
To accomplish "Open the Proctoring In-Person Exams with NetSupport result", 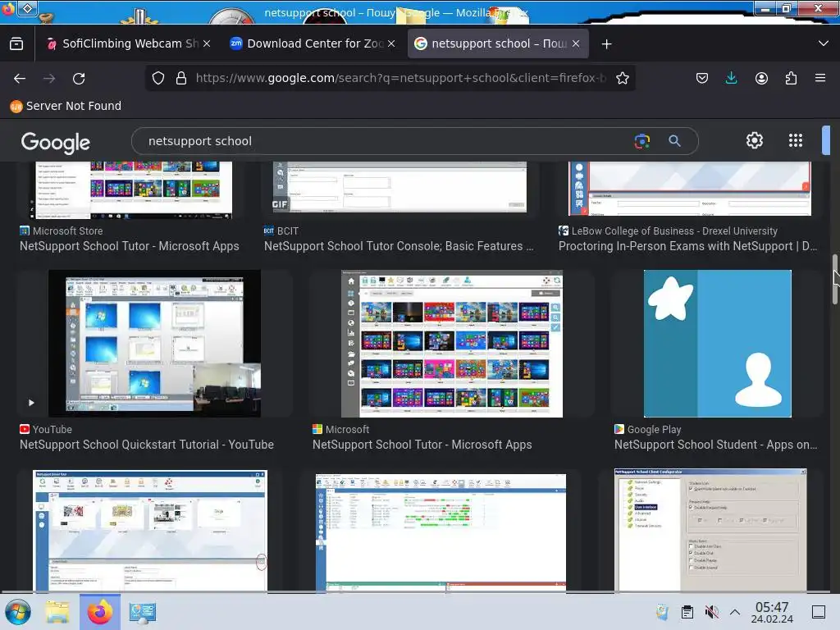I will pyautogui.click(x=688, y=246).
